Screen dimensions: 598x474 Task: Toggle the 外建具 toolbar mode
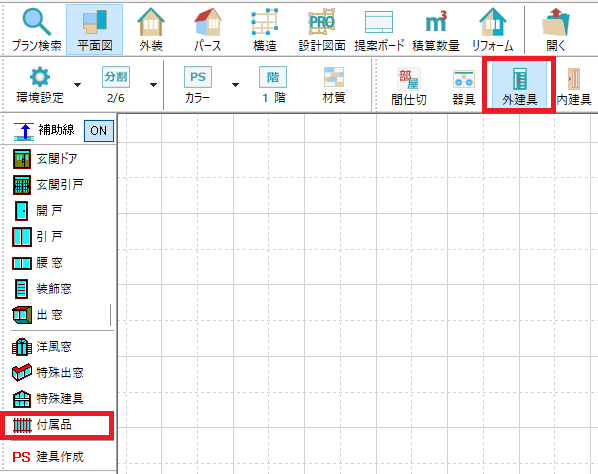(519, 85)
